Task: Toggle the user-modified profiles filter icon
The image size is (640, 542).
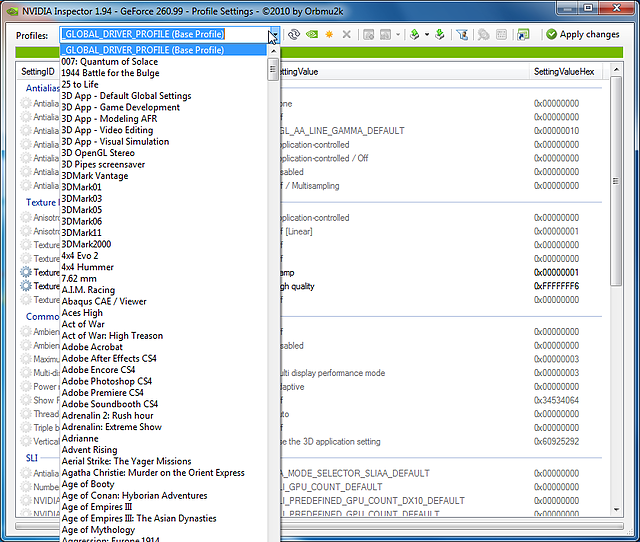Action: [x=462, y=35]
